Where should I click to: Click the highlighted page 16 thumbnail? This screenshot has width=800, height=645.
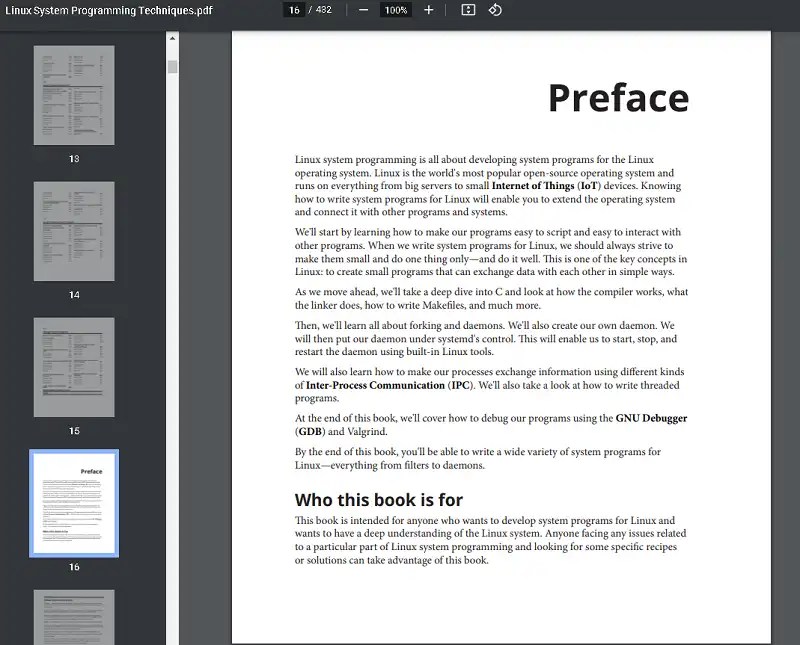[x=72, y=503]
